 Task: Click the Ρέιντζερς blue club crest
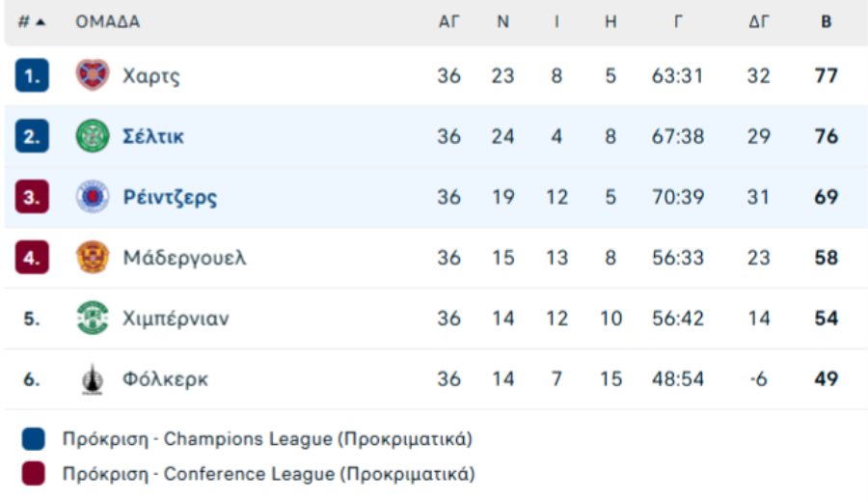pyautogui.click(x=93, y=196)
